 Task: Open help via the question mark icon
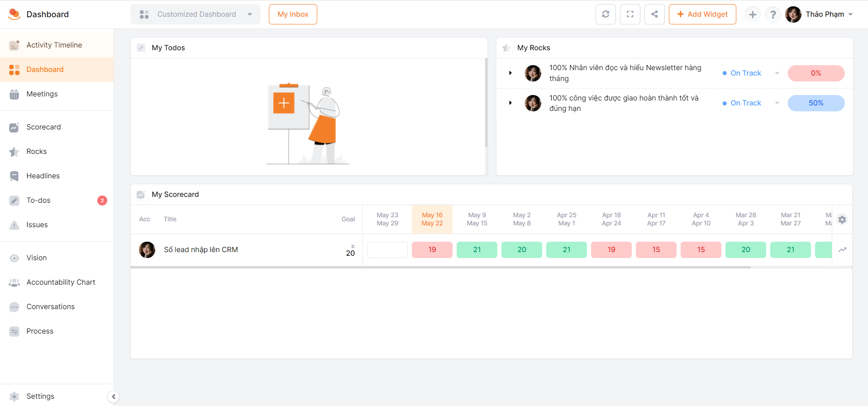773,14
